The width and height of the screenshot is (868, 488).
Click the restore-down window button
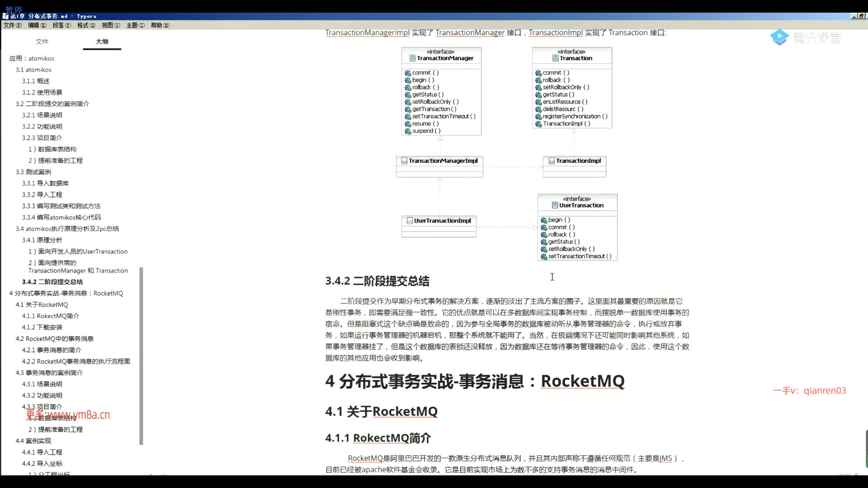pyautogui.click(x=861, y=16)
